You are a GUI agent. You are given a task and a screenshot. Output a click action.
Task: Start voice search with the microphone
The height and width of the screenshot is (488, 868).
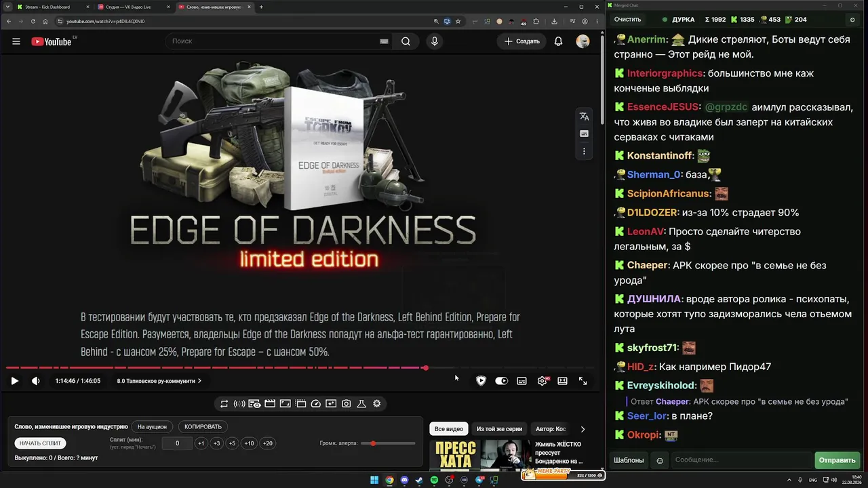(435, 41)
